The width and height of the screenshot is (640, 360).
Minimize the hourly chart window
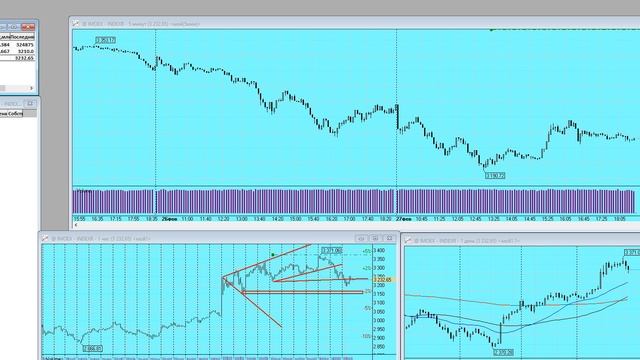tap(361, 238)
